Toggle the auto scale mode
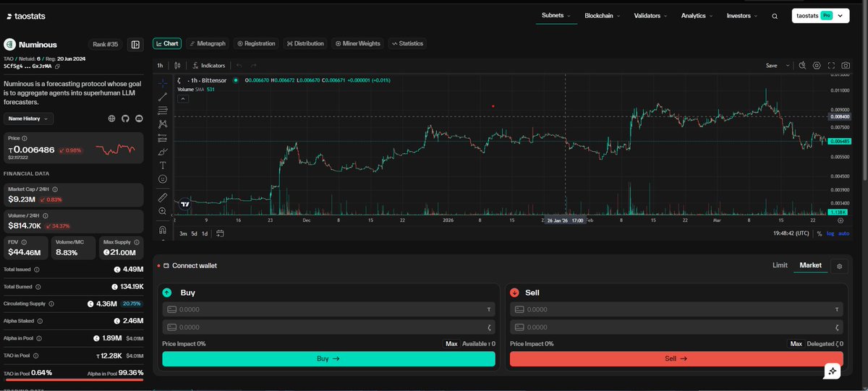The height and width of the screenshot is (391, 868). coord(843,233)
